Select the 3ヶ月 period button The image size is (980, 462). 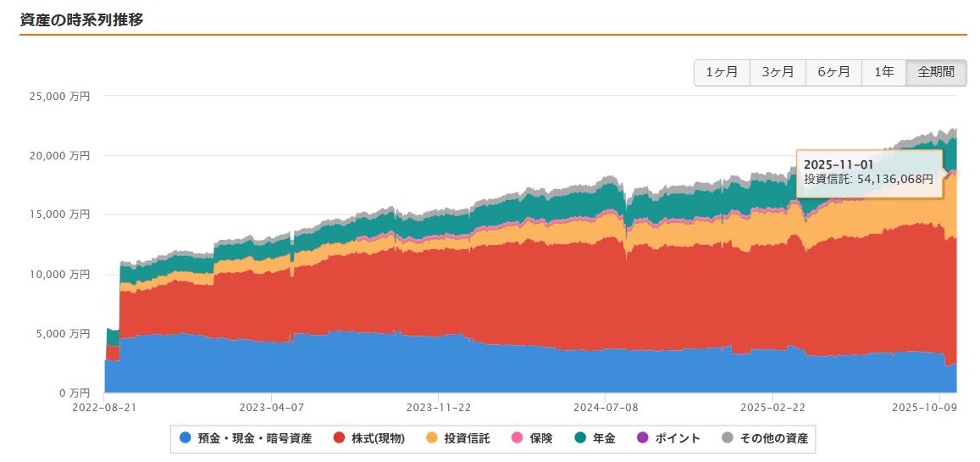778,73
